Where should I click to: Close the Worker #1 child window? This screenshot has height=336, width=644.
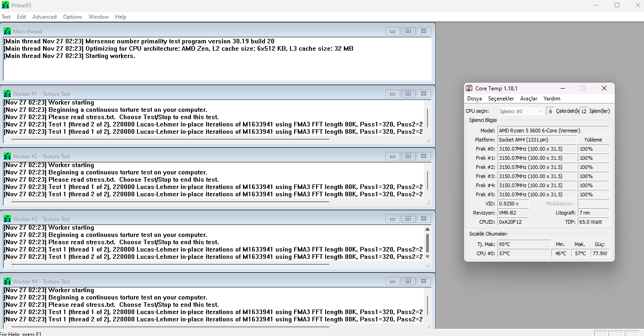423,94
